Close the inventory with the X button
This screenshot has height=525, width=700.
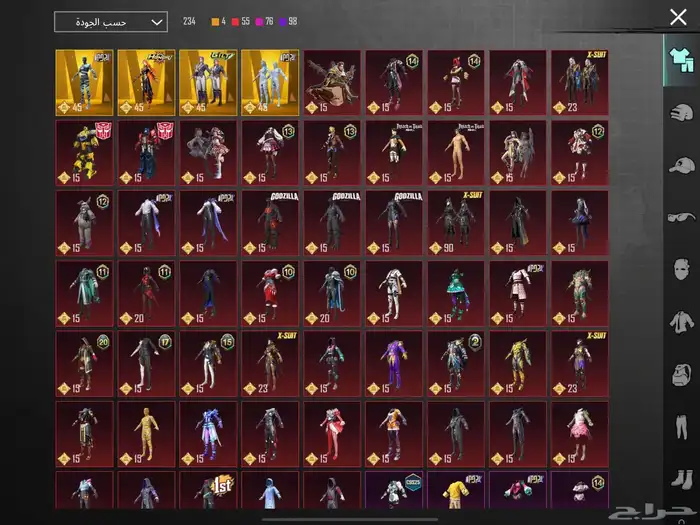coord(677,17)
